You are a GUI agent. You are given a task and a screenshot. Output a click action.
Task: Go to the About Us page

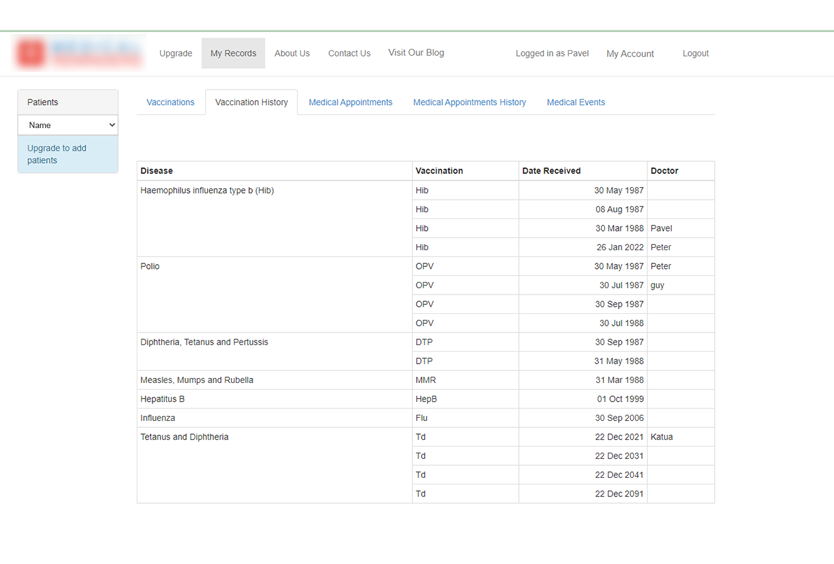point(292,53)
